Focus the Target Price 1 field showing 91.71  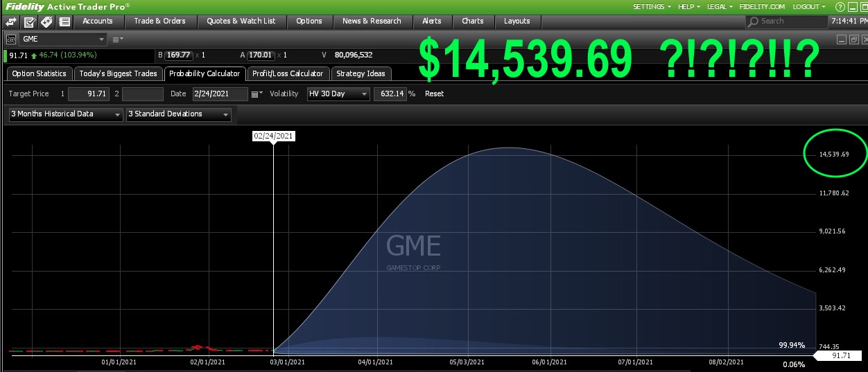[x=89, y=94]
